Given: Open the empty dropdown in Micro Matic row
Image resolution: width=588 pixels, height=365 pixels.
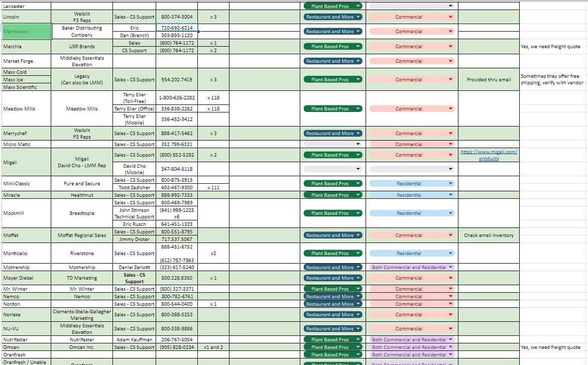Looking at the screenshot, I should click(x=332, y=144).
